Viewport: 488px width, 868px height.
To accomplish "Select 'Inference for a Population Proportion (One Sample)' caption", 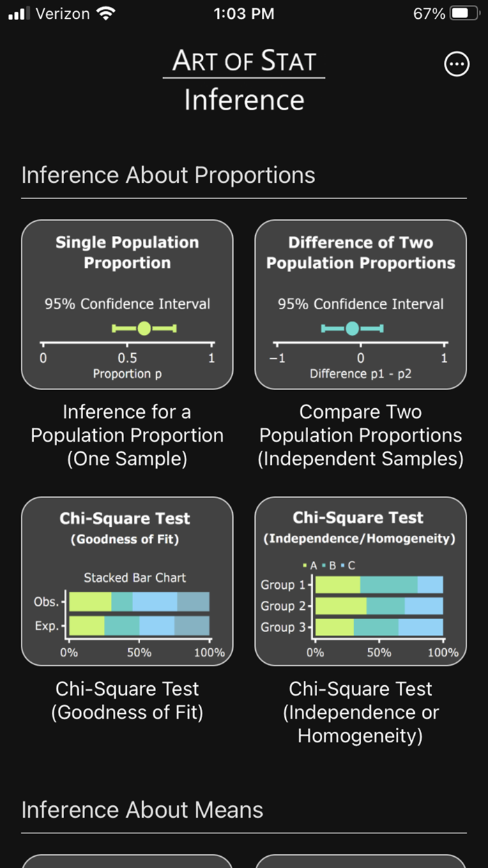I will 127,435.
